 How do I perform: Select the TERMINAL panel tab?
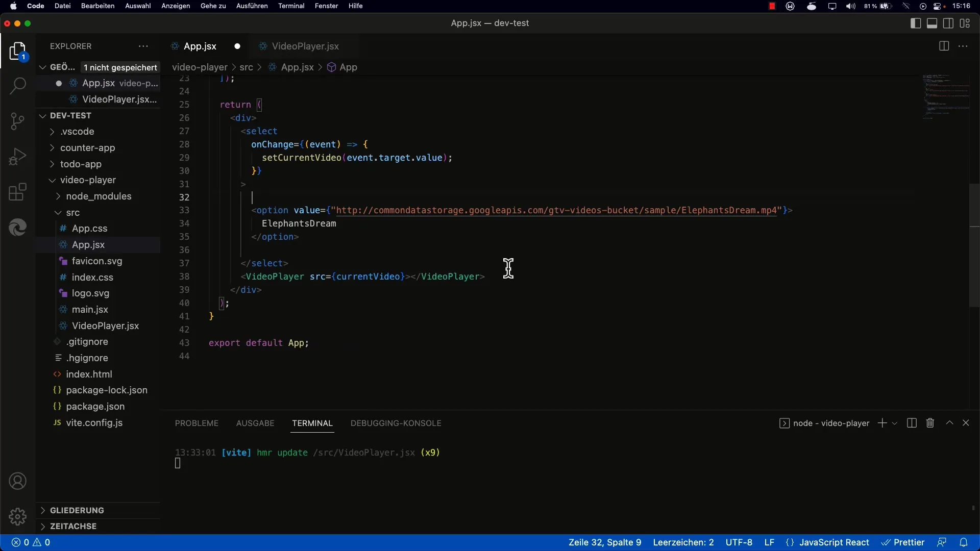tap(312, 423)
